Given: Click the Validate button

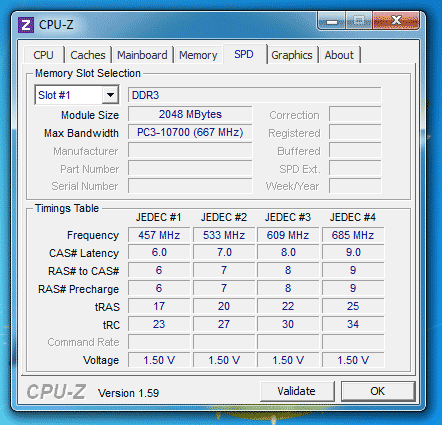Looking at the screenshot, I should point(297,391).
